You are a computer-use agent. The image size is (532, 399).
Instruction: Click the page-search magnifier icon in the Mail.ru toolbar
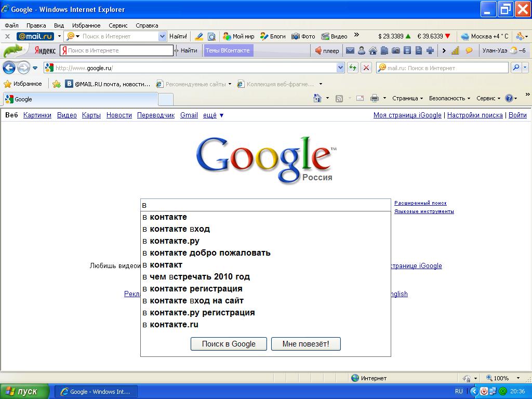[x=211, y=36]
